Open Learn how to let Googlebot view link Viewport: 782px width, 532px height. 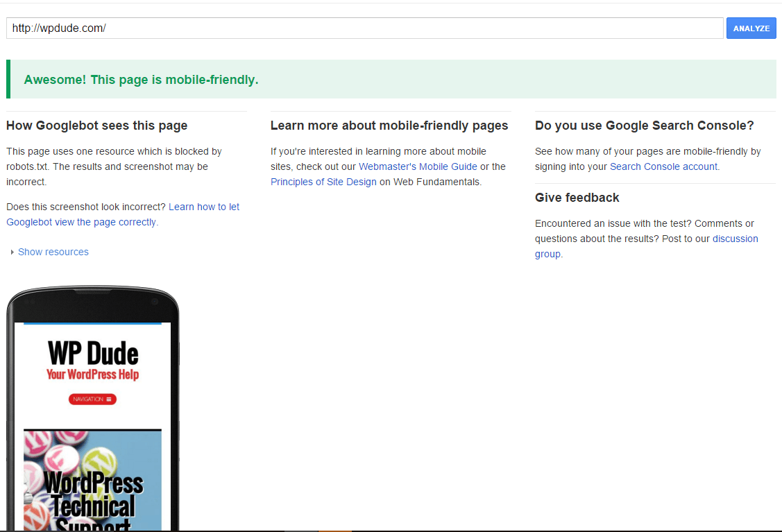click(x=123, y=214)
